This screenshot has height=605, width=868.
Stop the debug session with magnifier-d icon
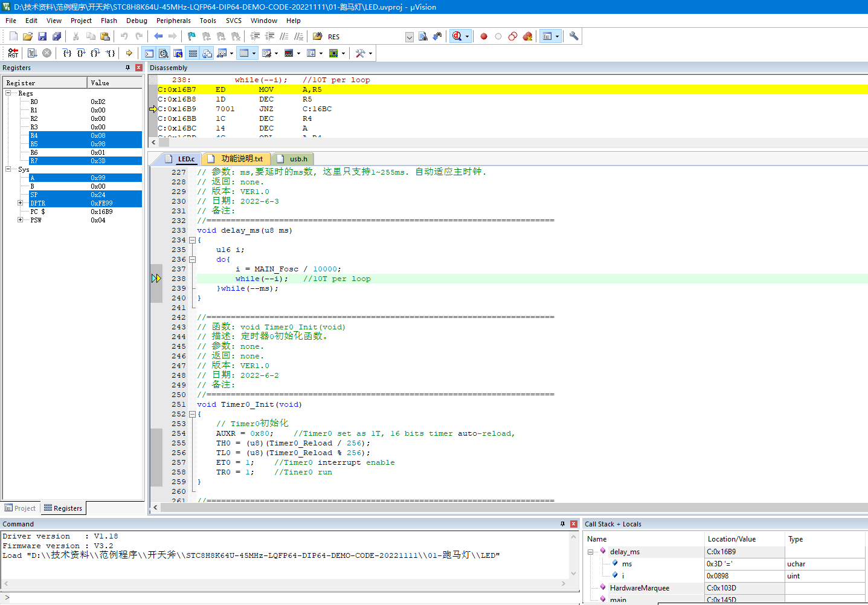[x=457, y=36]
